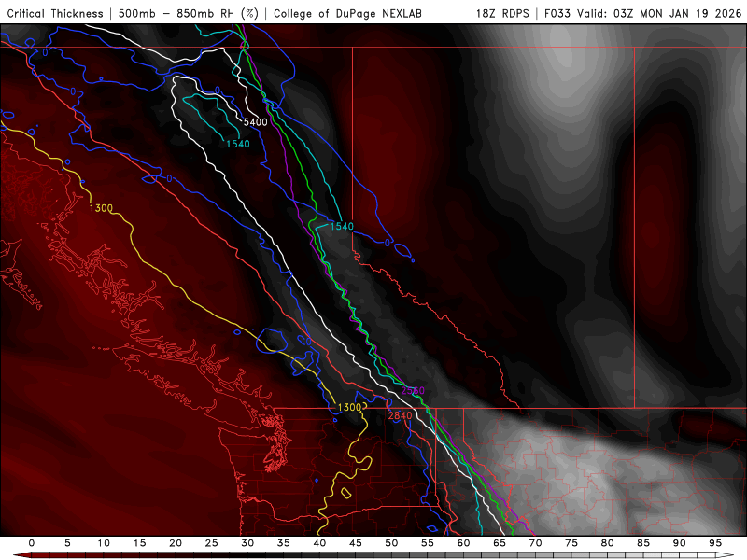Click colorbar value "5"
The height and width of the screenshot is (560, 747).
[x=67, y=543]
